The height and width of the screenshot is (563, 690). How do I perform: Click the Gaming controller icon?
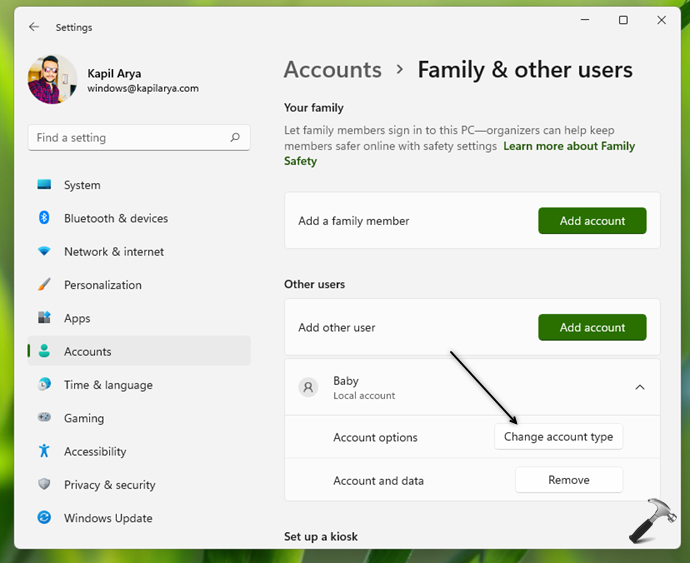tap(44, 418)
